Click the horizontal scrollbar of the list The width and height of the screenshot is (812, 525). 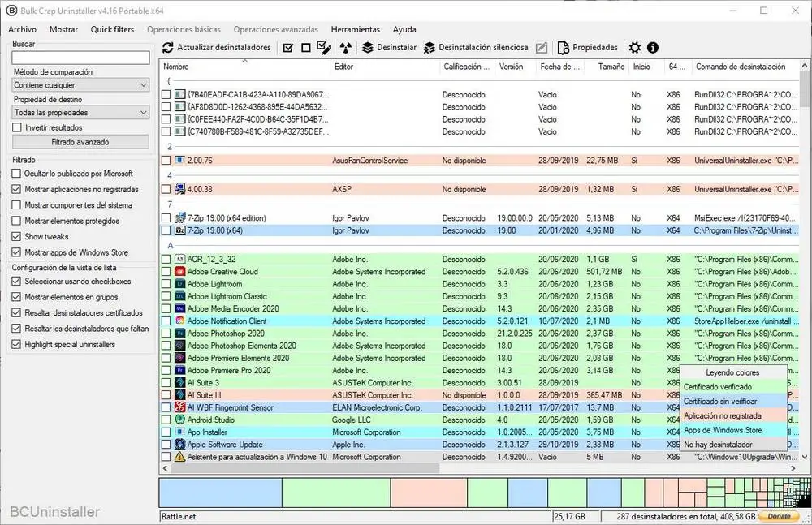pos(305,468)
